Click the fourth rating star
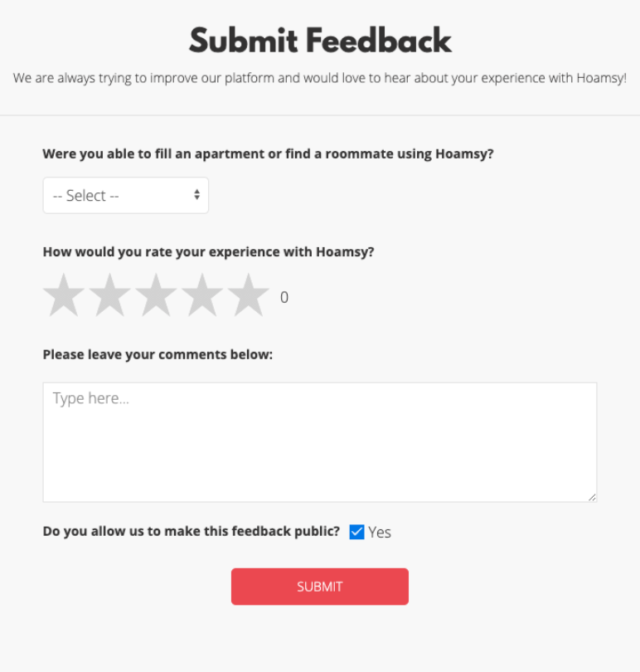Image resolution: width=640 pixels, height=672 pixels. (x=203, y=294)
